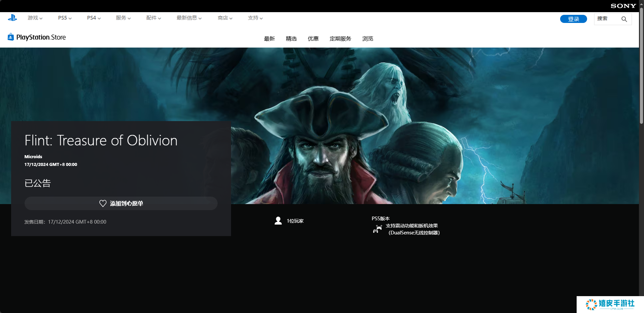644x313 pixels.
Task: Switch to the 最新 store tab
Action: tap(269, 39)
